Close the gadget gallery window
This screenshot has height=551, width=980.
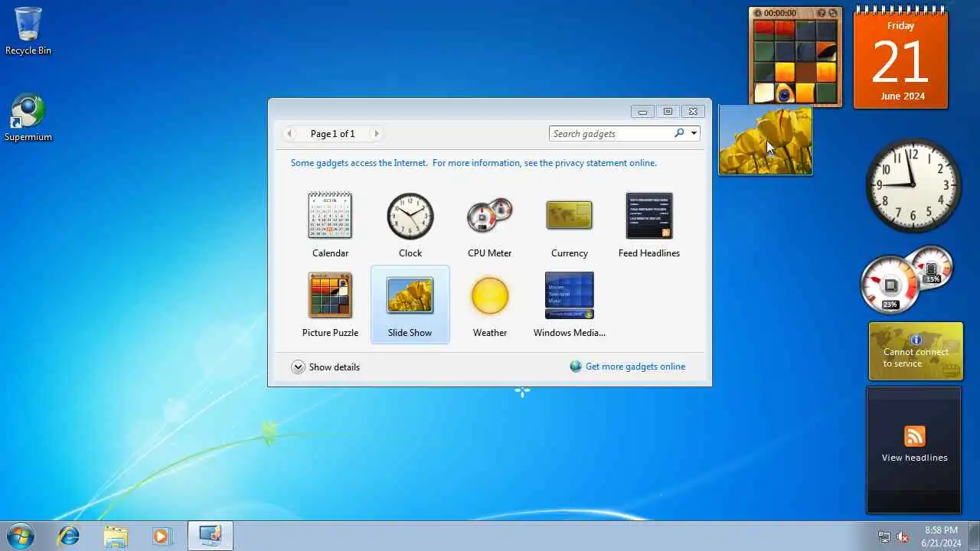tap(693, 111)
